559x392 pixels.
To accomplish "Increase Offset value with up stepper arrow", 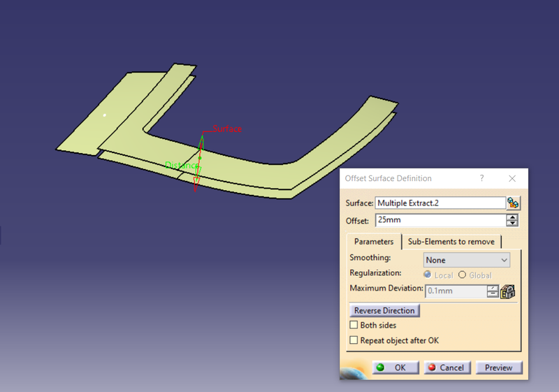I will pyautogui.click(x=513, y=217).
